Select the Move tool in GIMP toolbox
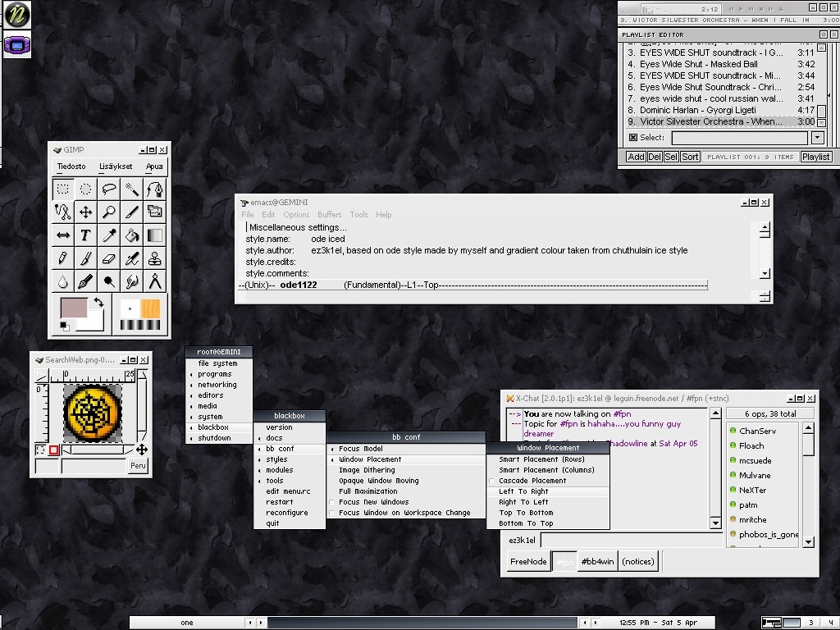This screenshot has height=630, width=840. point(85,212)
